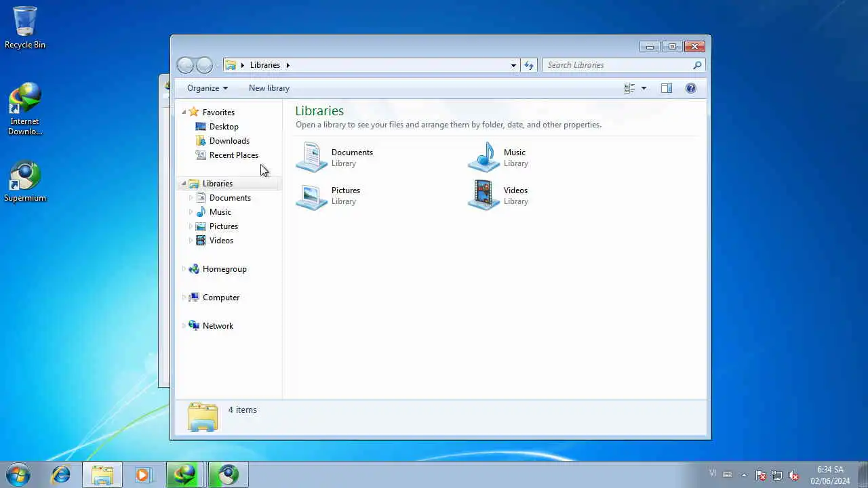Viewport: 868px width, 488px height.
Task: Open the Organize dropdown menu
Action: (208, 88)
